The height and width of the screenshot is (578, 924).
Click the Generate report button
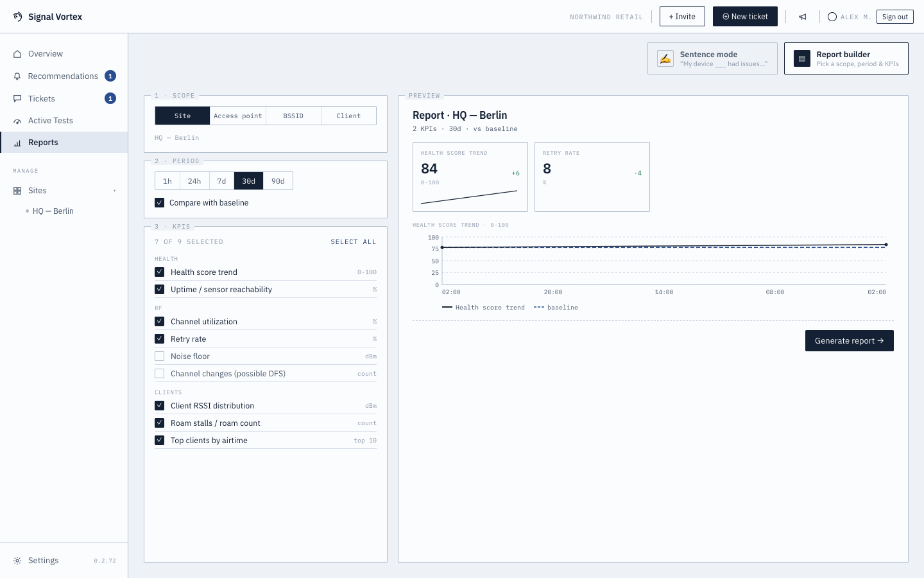(x=850, y=341)
